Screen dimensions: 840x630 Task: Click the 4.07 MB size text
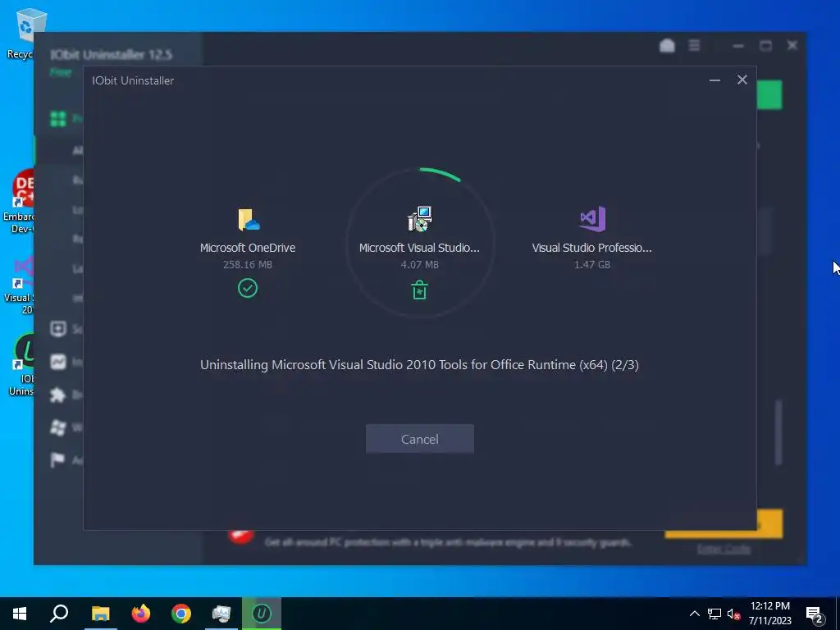click(419, 264)
